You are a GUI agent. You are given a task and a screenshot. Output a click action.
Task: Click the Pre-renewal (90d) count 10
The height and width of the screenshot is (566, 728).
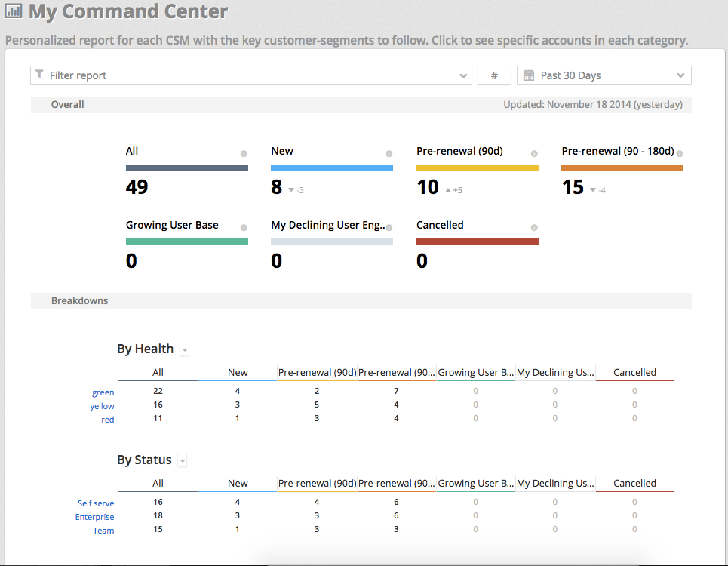(x=428, y=187)
